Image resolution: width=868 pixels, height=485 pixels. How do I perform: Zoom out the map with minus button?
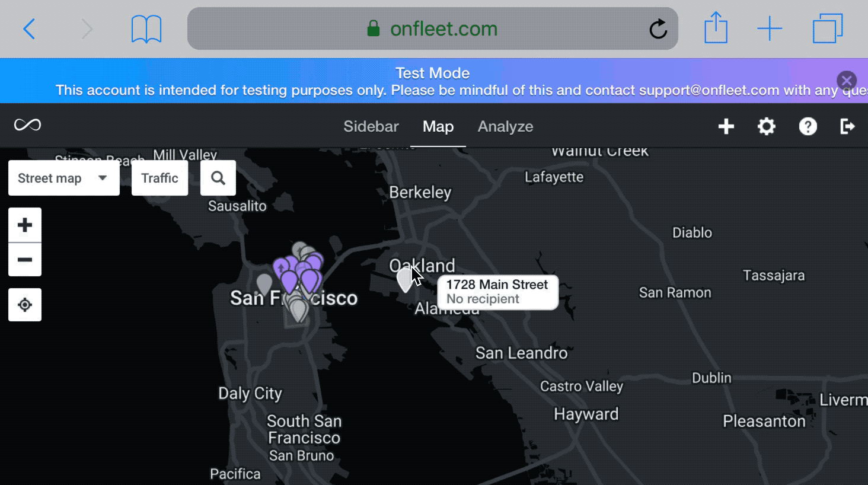pyautogui.click(x=25, y=260)
